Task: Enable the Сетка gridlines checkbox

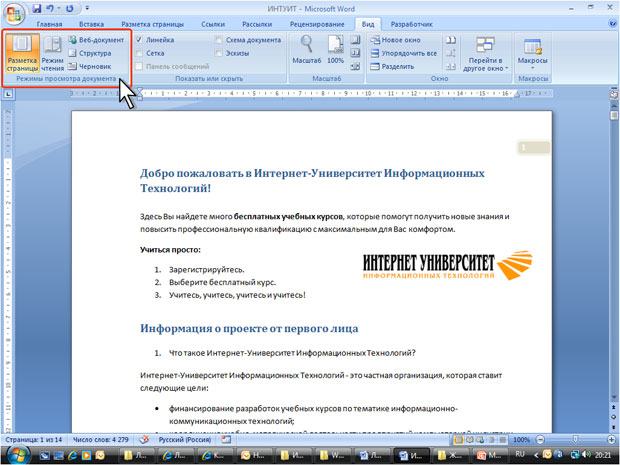Action: (x=139, y=53)
